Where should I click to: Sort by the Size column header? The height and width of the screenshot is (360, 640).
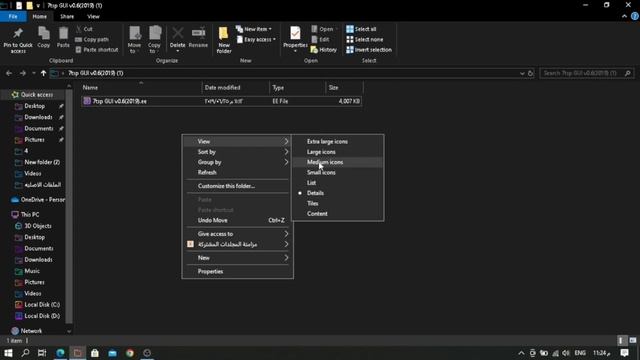coord(344,87)
